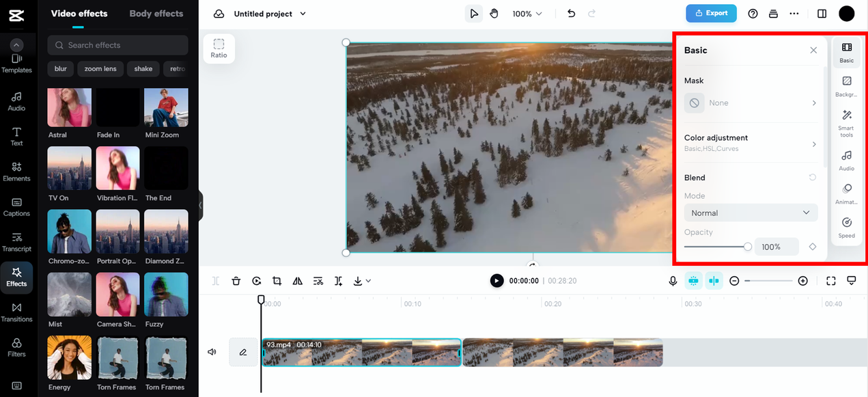This screenshot has height=397, width=868.
Task: Switch to Video effects tab
Action: click(x=79, y=14)
